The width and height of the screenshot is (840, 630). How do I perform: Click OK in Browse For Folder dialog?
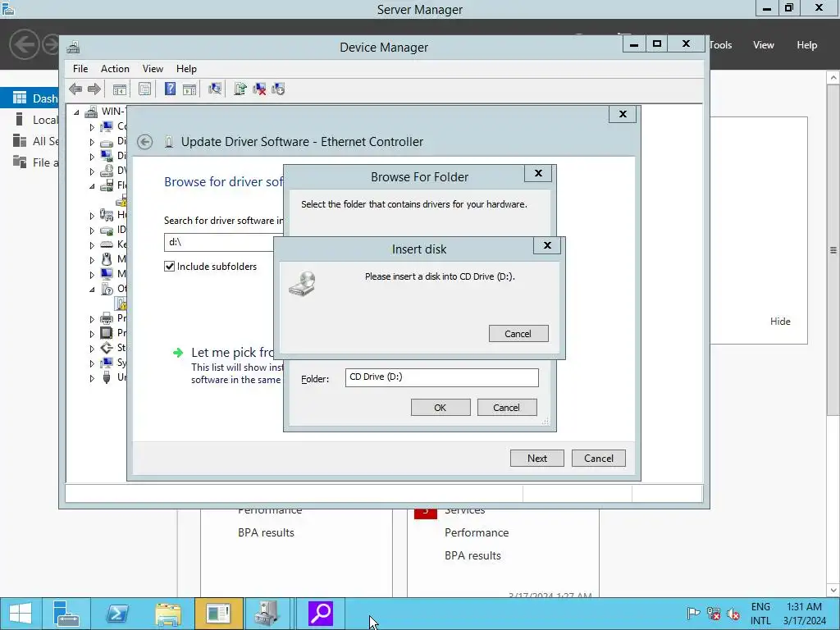441,407
